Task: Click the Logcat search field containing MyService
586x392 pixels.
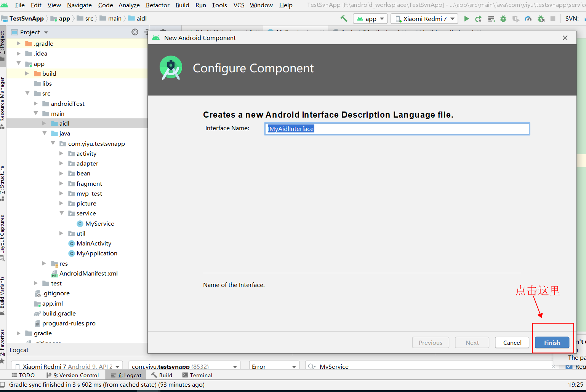Action: [x=432, y=367]
